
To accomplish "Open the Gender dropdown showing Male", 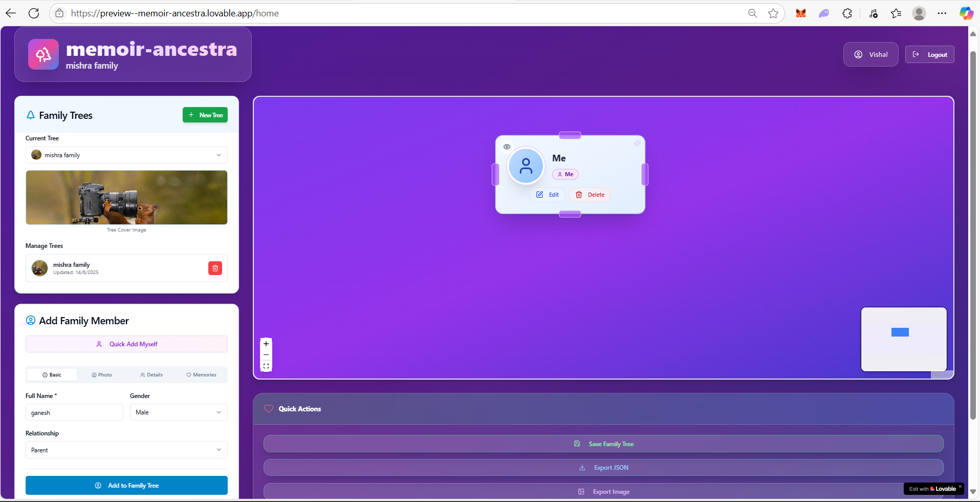I will [x=179, y=412].
